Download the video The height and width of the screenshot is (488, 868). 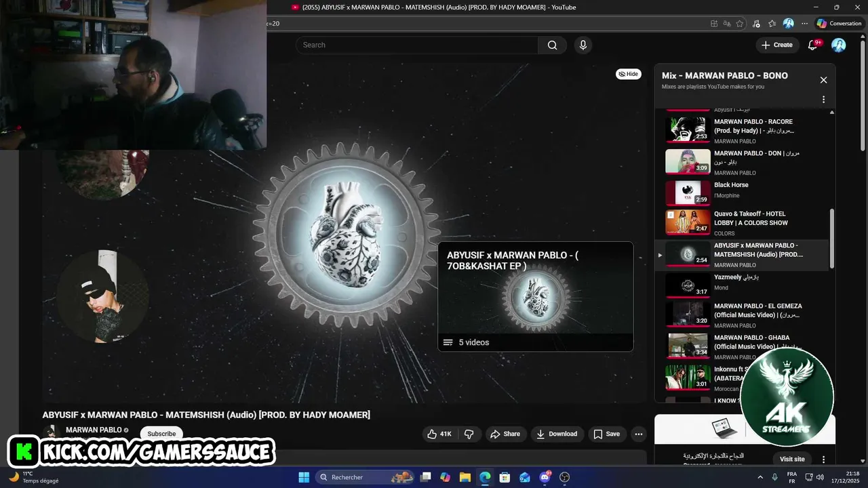pos(557,434)
